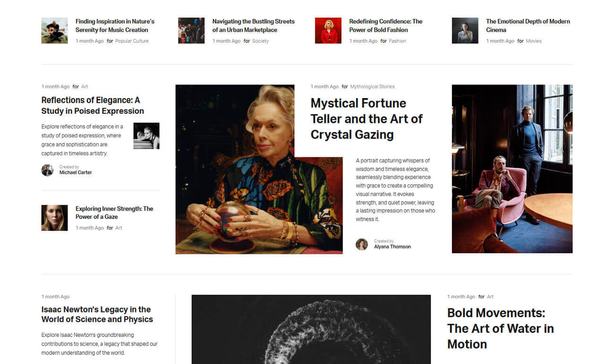
Task: Open the fortune teller crystal ball image
Action: 259,169
